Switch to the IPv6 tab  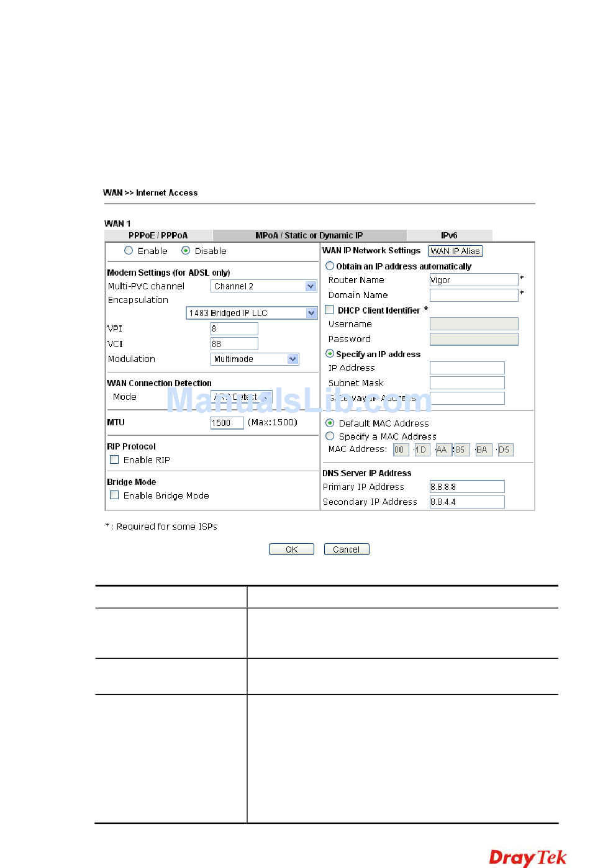tap(449, 235)
